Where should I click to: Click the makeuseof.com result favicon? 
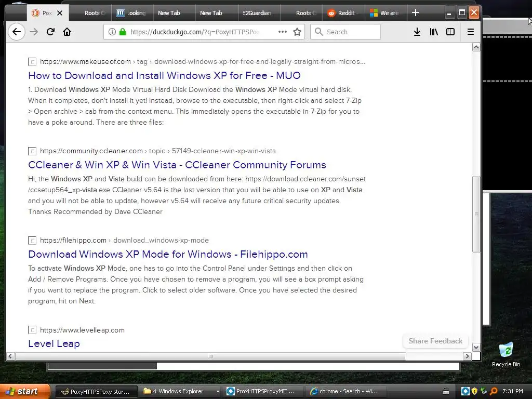coord(32,62)
